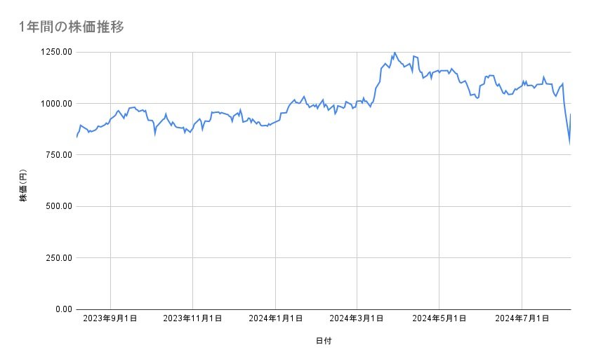Select the 2024年7月1日 date label

tap(522, 319)
